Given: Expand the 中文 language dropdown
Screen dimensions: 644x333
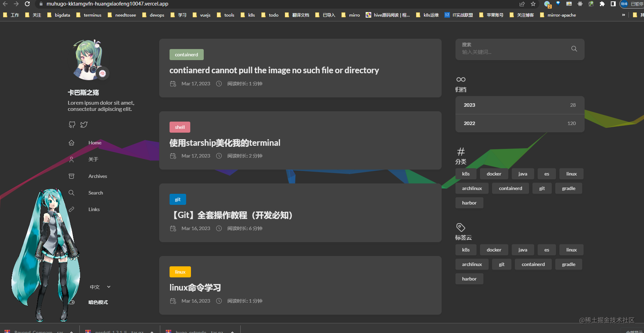Looking at the screenshot, I should pos(100,287).
